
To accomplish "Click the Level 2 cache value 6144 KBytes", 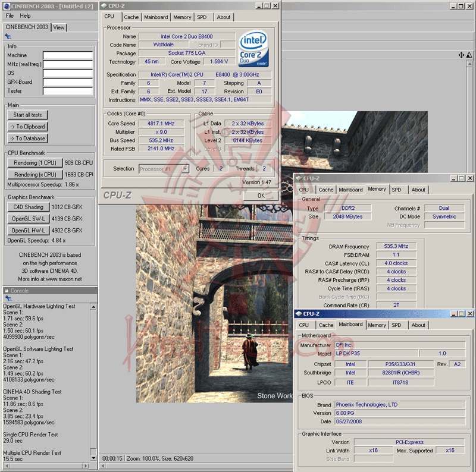I will (248, 140).
